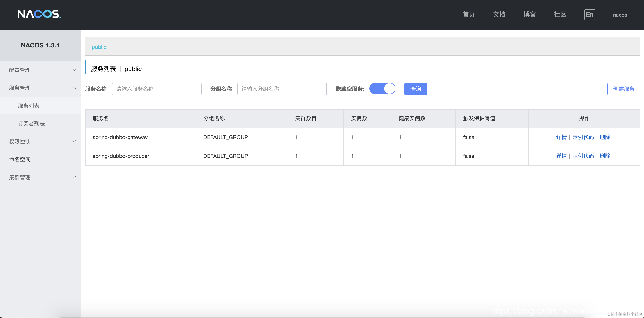Focus the 分组名称 input field
644x318 pixels.
[x=282, y=89]
